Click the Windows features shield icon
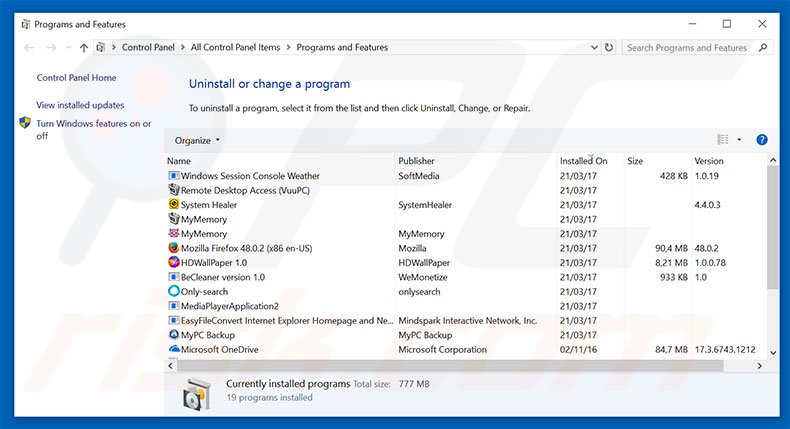790x429 pixels. tap(25, 123)
